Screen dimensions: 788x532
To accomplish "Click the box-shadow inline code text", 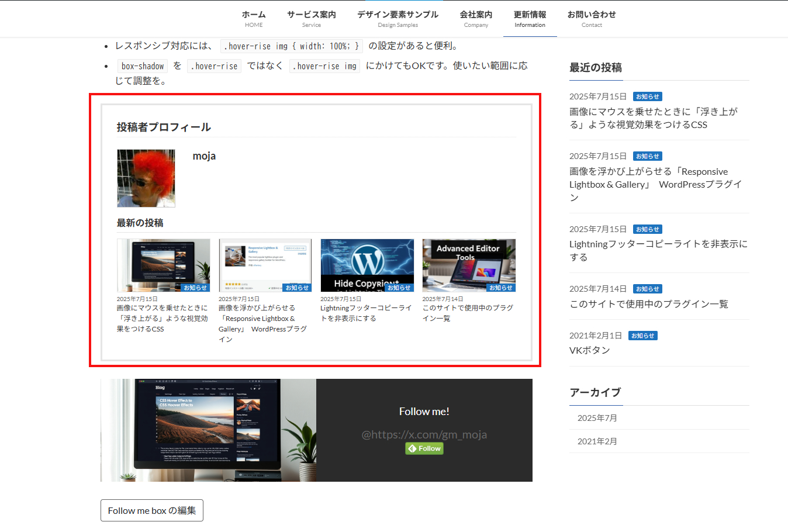I will (x=143, y=66).
